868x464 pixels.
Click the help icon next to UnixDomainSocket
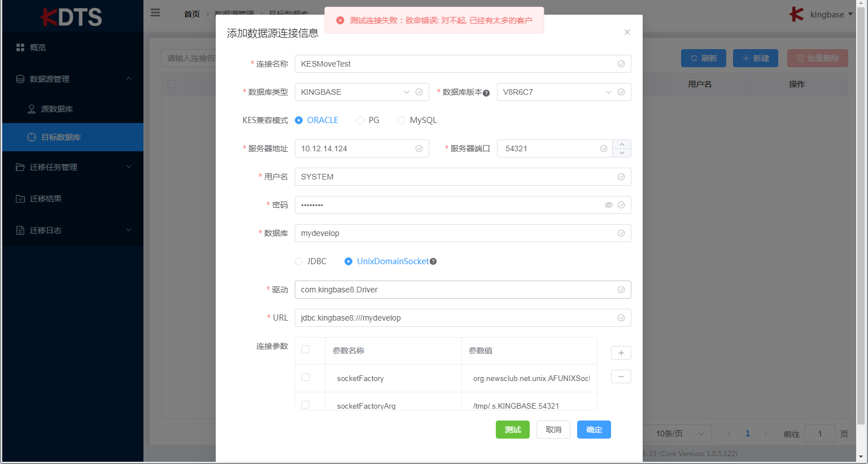pyautogui.click(x=433, y=261)
